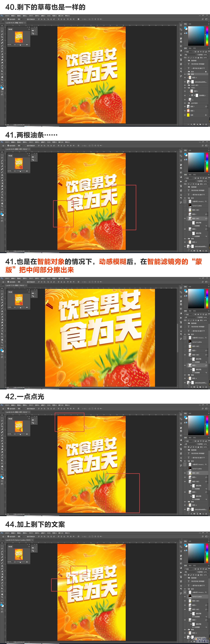
Task: Create new group folder icon, step 40 screenshot
Action: [200, 124]
